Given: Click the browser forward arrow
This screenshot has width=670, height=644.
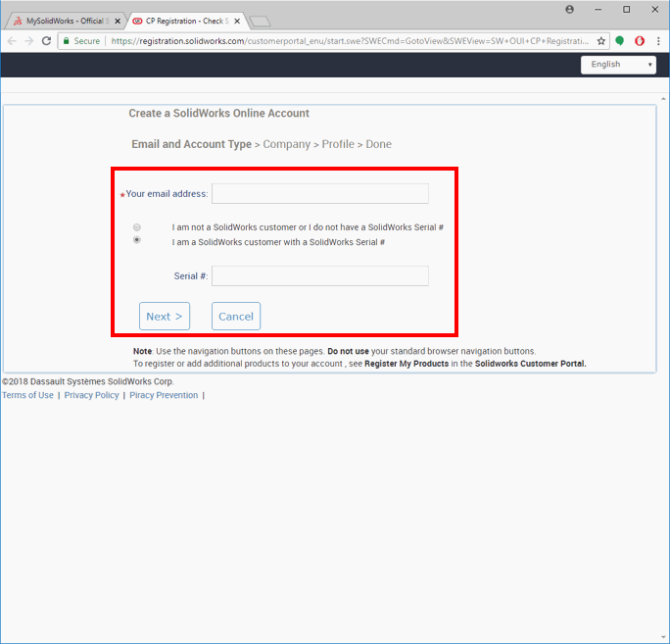Looking at the screenshot, I should click(28, 41).
